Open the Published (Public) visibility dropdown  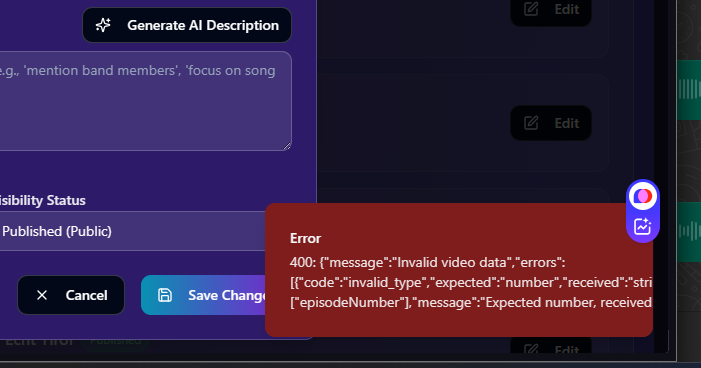(x=134, y=231)
